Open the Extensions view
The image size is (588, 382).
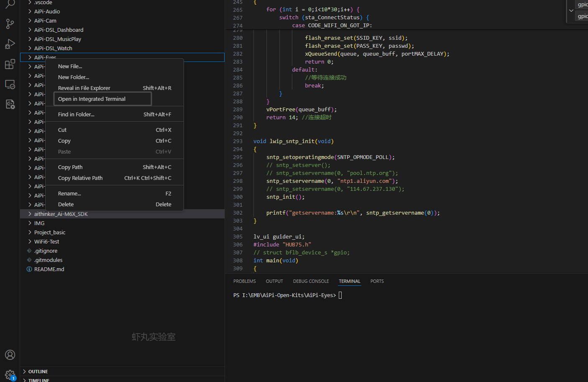(x=10, y=64)
